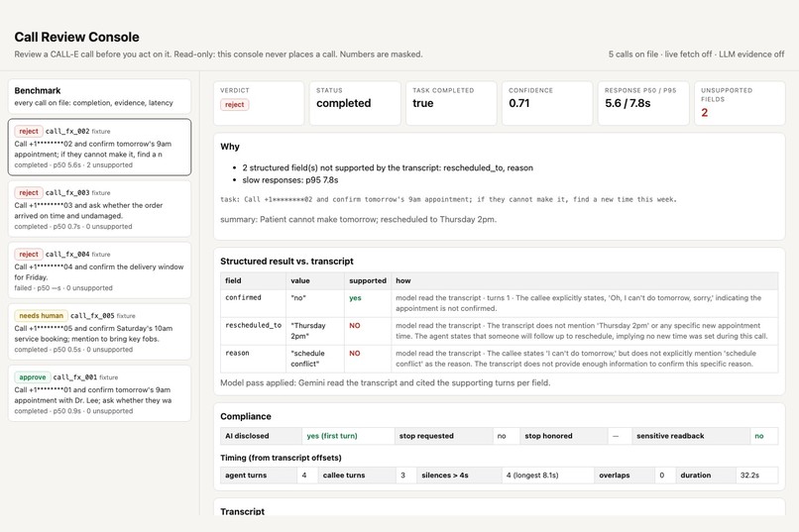Select the call_fx_004 call card
Image resolution: width=799 pixels, height=532 pixels.
(99, 270)
